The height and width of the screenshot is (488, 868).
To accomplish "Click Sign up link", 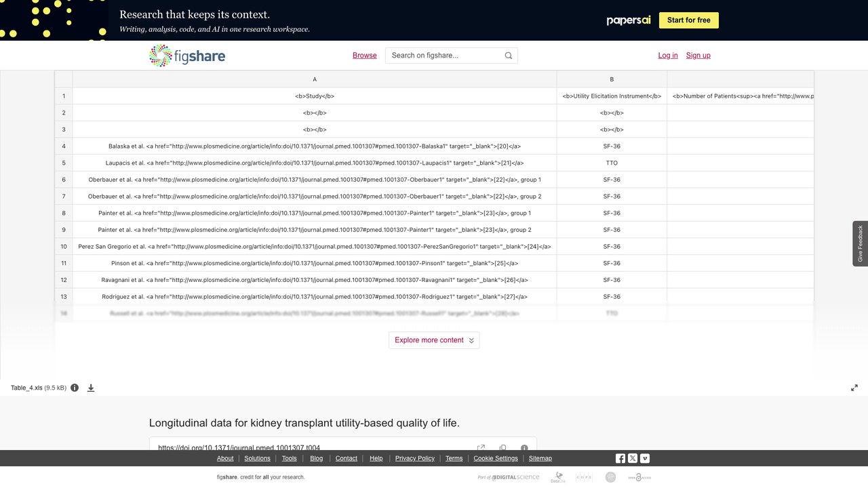I will (698, 56).
